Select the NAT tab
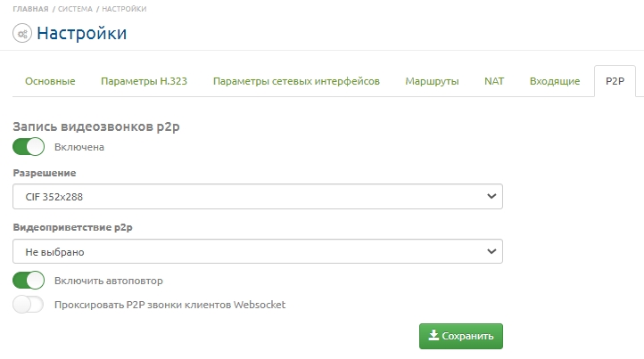Viewport: 644px width, 359px height. tap(494, 81)
